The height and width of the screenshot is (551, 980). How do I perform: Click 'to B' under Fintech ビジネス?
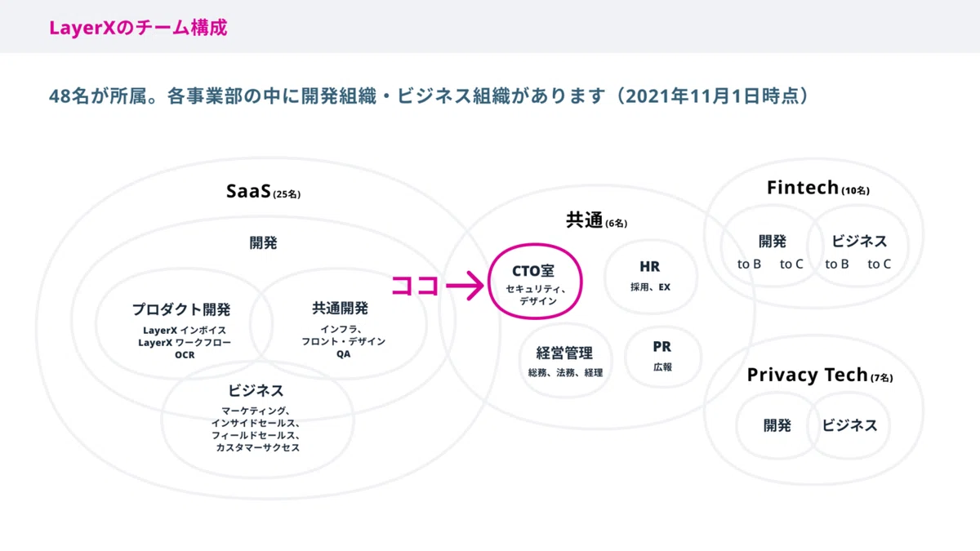pos(837,264)
